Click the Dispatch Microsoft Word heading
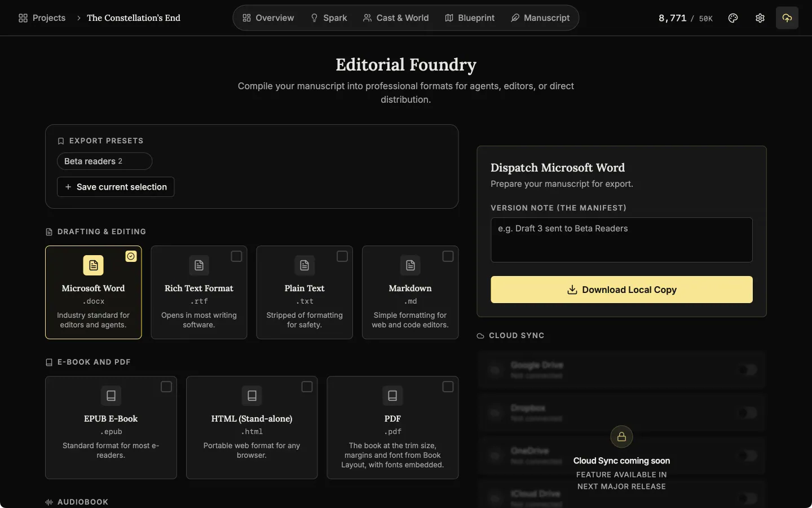 [x=558, y=168]
